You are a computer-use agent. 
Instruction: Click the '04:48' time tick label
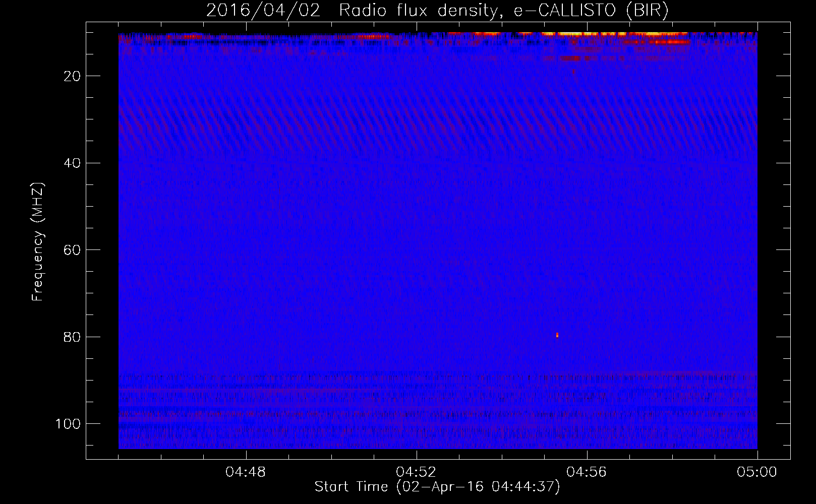(x=246, y=472)
